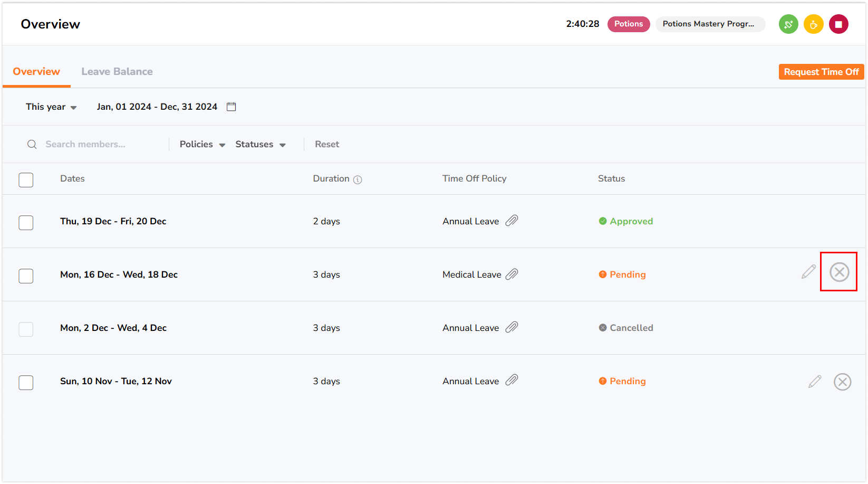Reset the applied filters
Image resolution: width=868 pixels, height=484 pixels.
[x=327, y=144]
